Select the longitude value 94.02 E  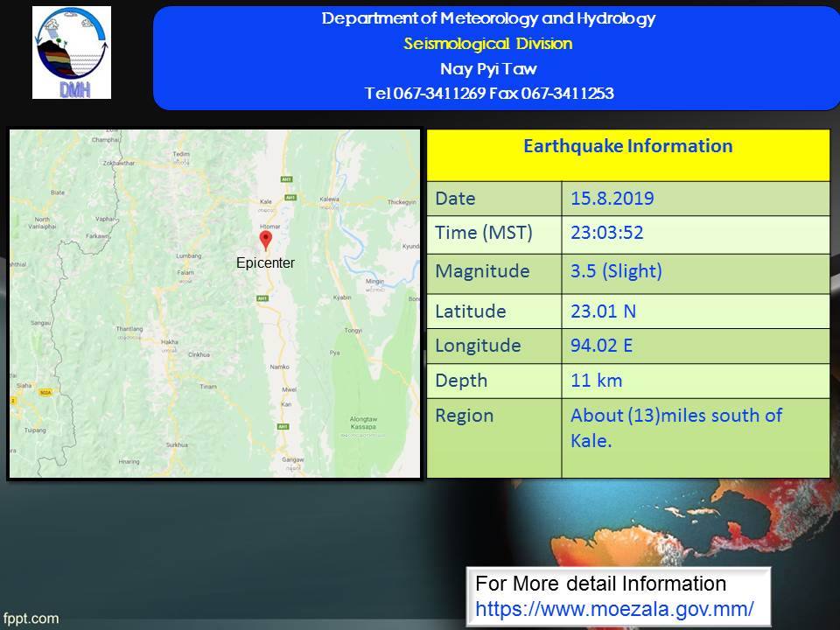[x=602, y=346]
